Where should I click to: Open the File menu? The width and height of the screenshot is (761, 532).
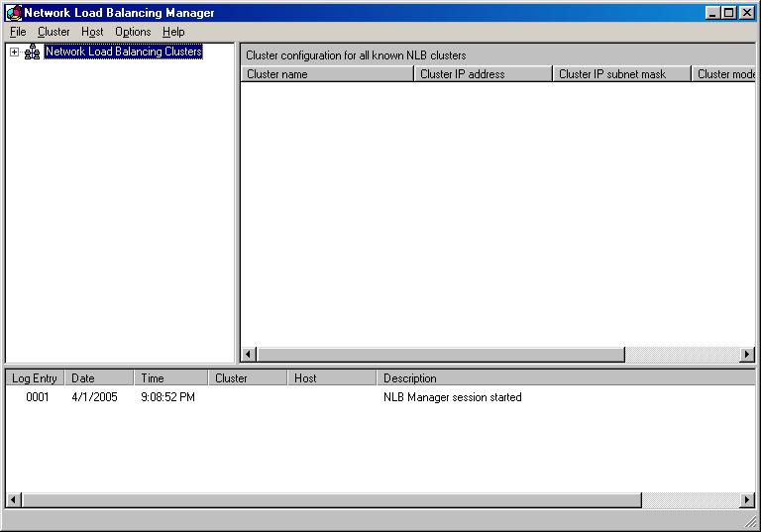point(18,32)
